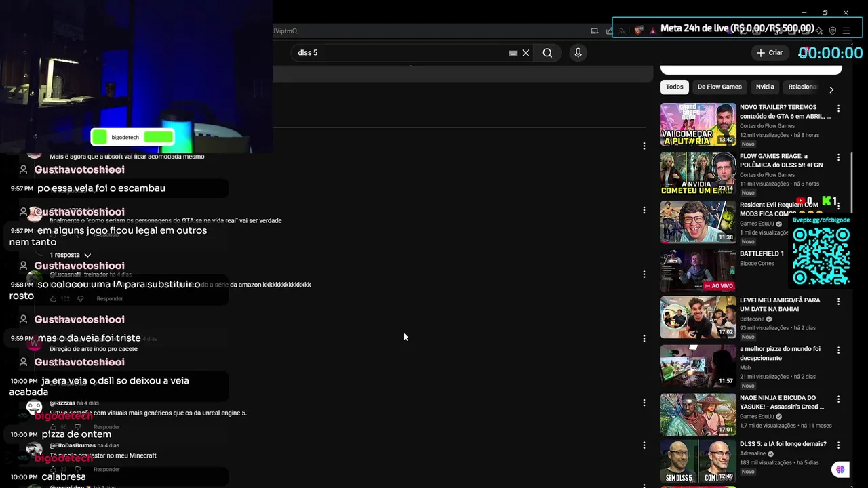
Task: Click the purple round extension icon at bottom right
Action: (841, 469)
